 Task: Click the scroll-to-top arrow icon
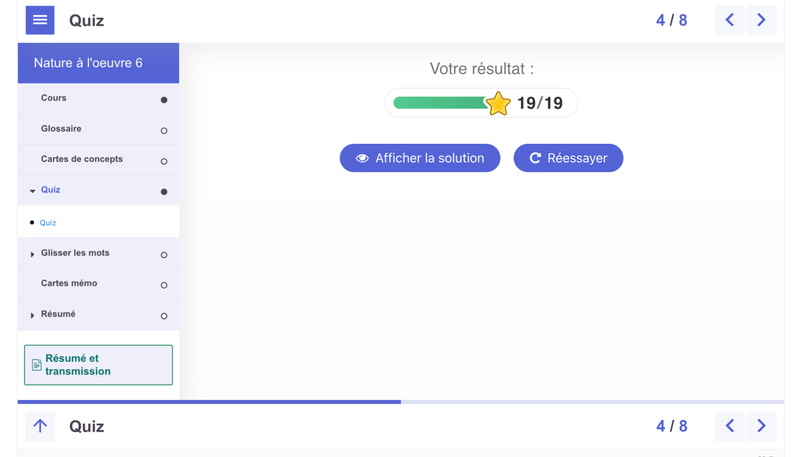point(40,426)
